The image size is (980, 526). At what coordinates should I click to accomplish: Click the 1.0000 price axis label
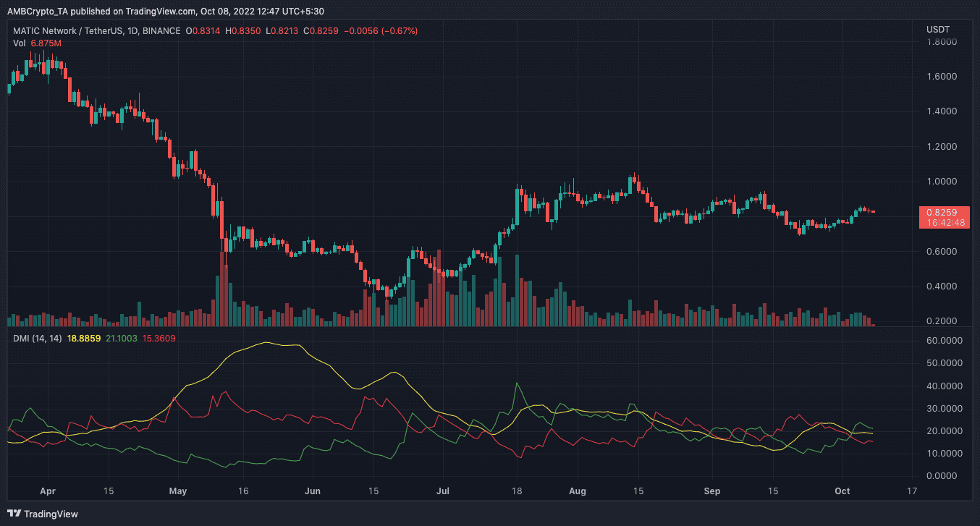[942, 182]
